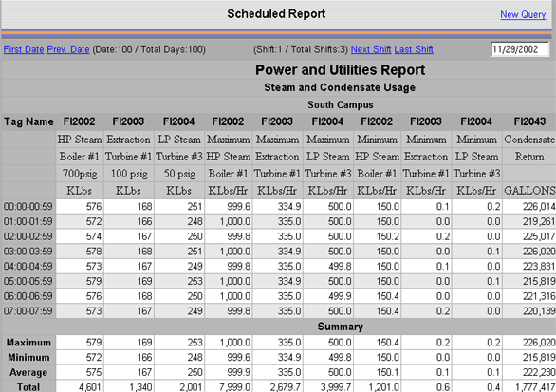
Task: Click value 220,139 in the 07:00-07:59 row
Action: pos(539,311)
